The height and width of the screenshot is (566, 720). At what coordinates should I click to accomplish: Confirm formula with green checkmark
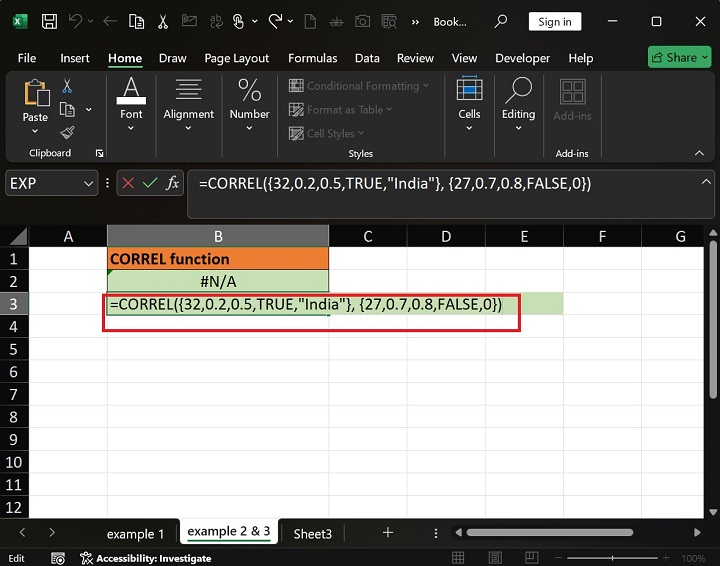(150, 183)
